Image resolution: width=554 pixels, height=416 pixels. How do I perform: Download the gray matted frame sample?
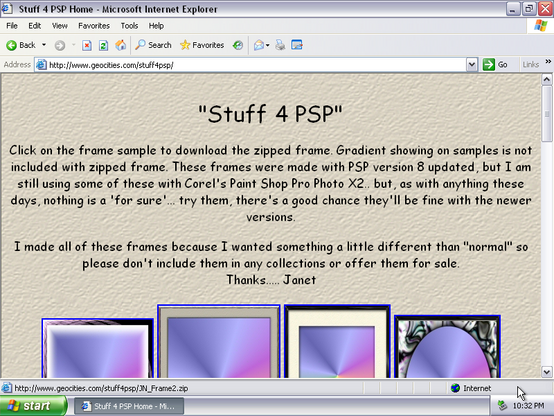(219, 341)
